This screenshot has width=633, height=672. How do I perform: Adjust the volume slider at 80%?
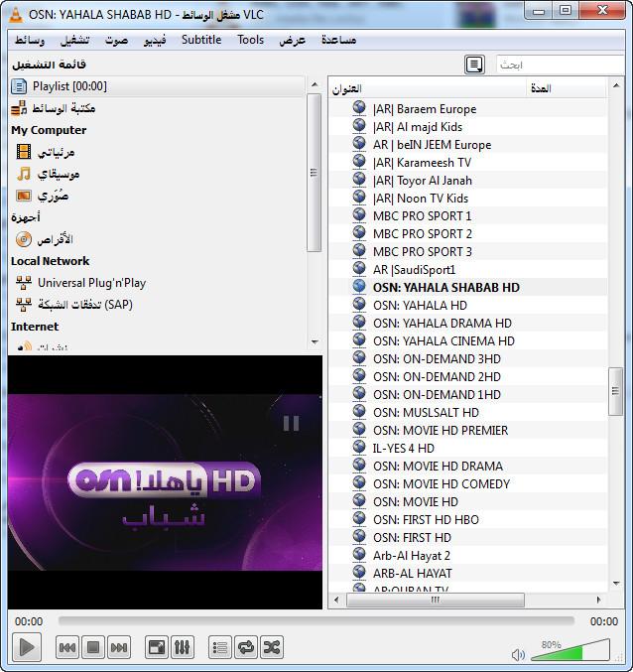pyautogui.click(x=570, y=650)
